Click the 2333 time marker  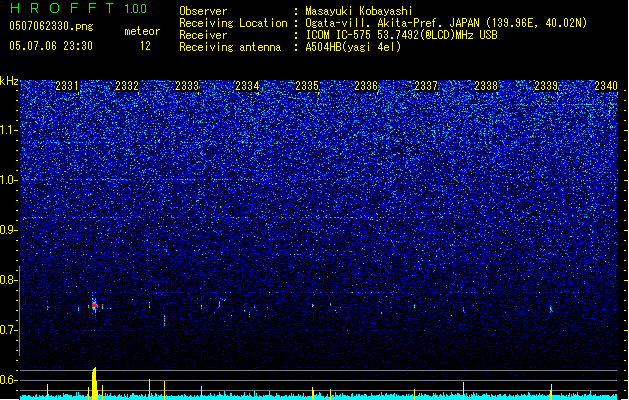coord(187,86)
